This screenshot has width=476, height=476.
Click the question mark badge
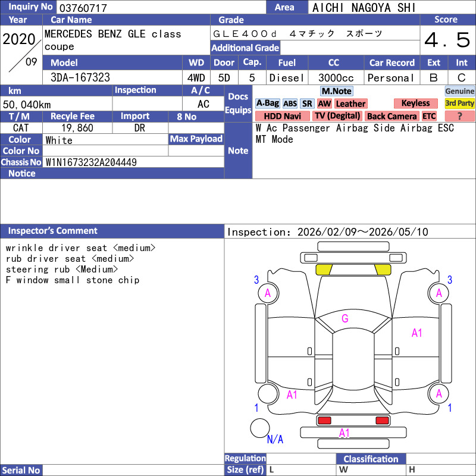pyautogui.click(x=460, y=116)
